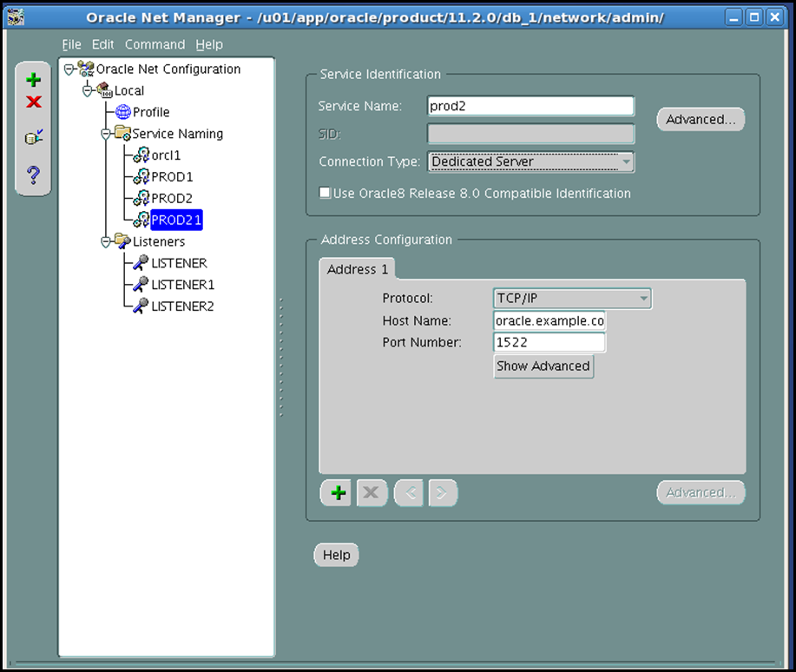Click the Local node house icon
Viewport: 796px width, 672px height.
(104, 90)
